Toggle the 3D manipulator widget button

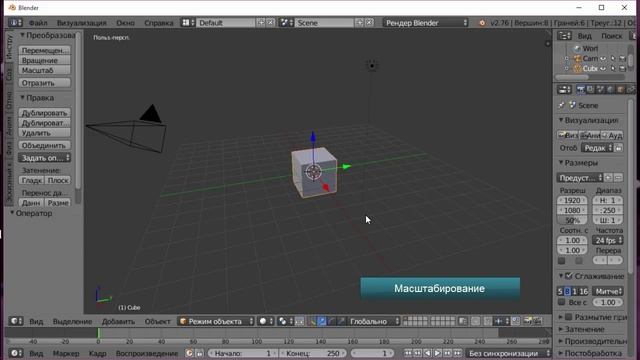[x=312, y=321]
